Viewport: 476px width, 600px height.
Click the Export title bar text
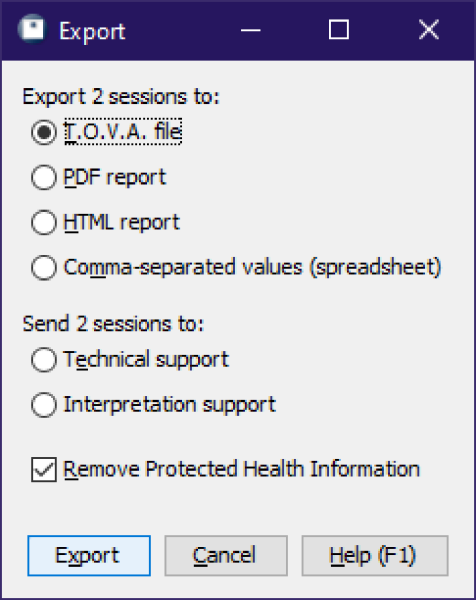point(92,31)
